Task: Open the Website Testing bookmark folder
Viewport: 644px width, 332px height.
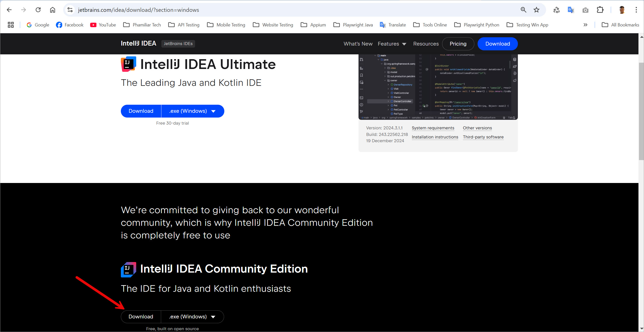Action: [x=273, y=25]
